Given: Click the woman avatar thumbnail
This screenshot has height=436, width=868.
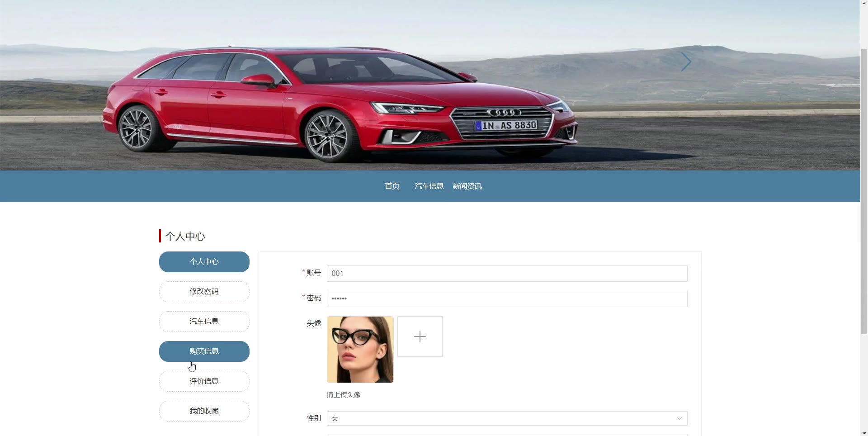Looking at the screenshot, I should [360, 350].
